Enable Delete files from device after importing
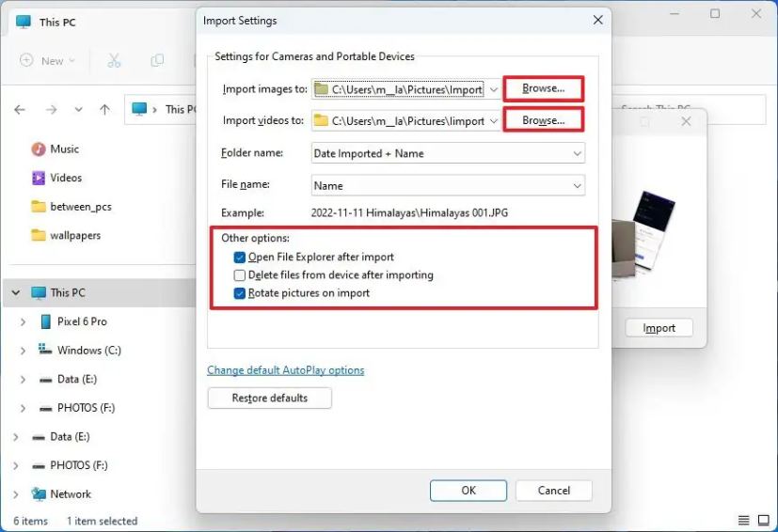The image size is (778, 532). 240,275
